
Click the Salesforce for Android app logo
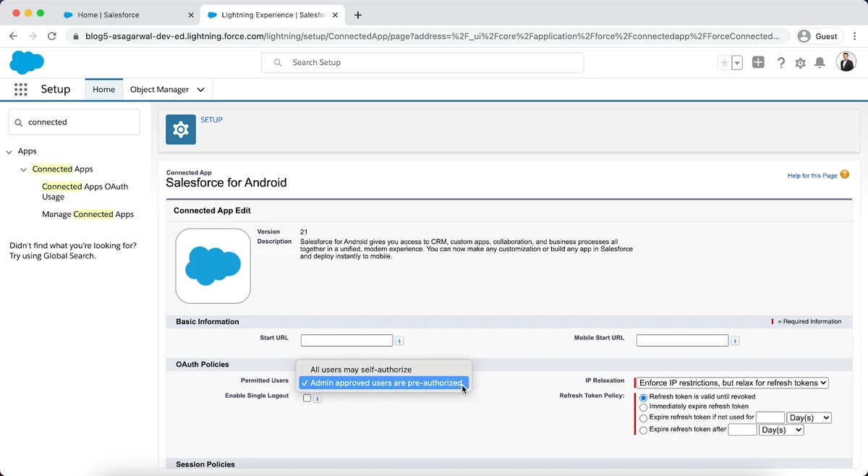[213, 265]
